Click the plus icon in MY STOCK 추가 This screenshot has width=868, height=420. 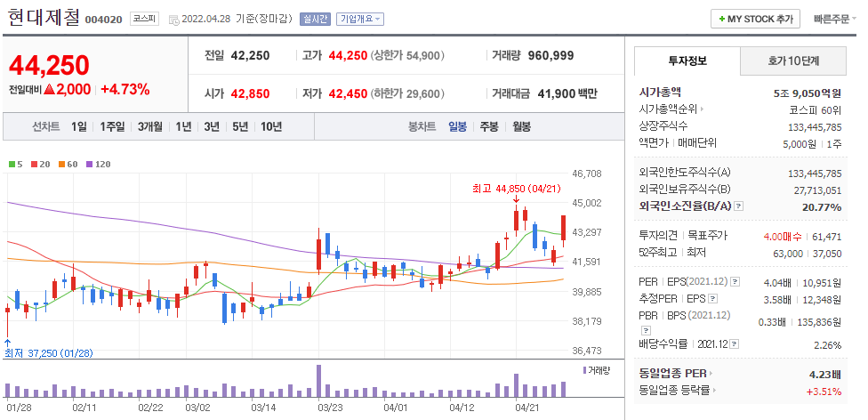coord(721,20)
